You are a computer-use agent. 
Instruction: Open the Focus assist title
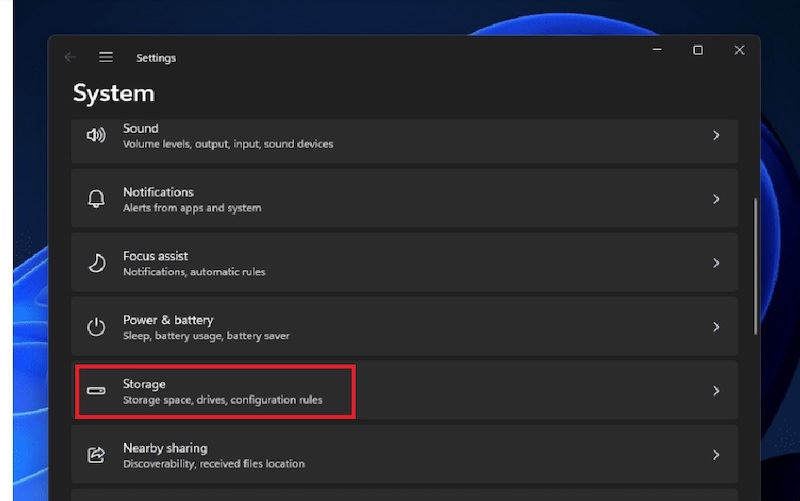pos(155,256)
